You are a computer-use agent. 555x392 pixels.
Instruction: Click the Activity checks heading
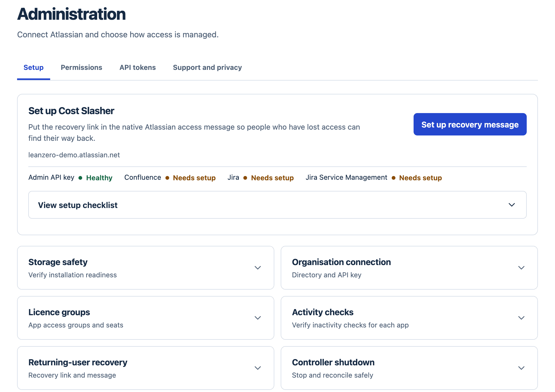tap(323, 312)
